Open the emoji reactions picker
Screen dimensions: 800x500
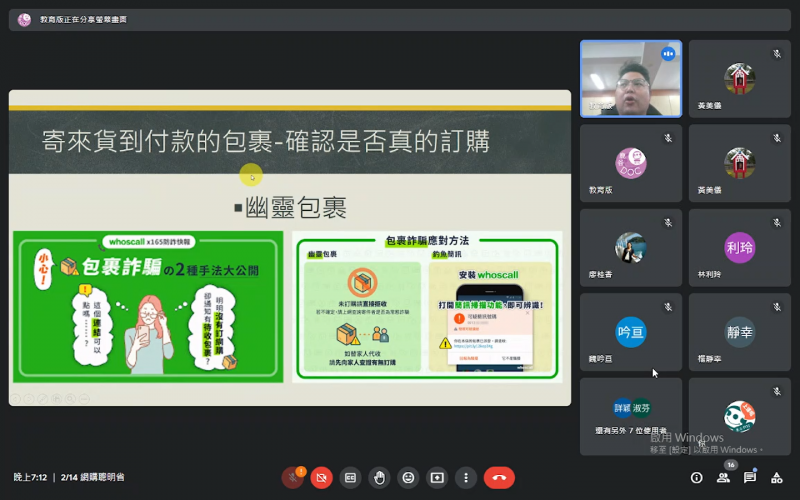(x=408, y=478)
